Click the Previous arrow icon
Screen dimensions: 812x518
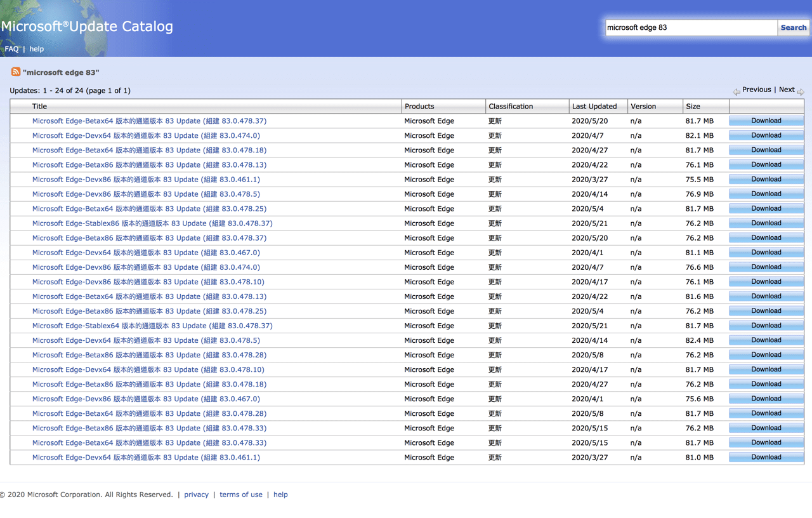736,92
